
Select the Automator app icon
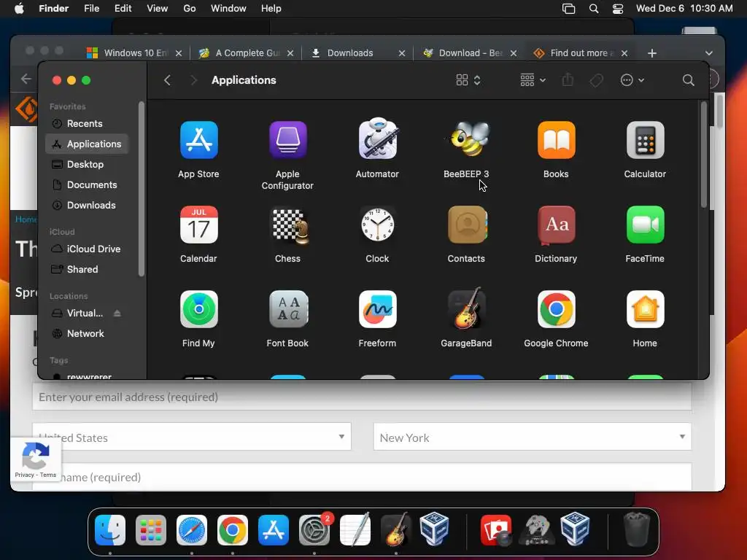coord(377,138)
